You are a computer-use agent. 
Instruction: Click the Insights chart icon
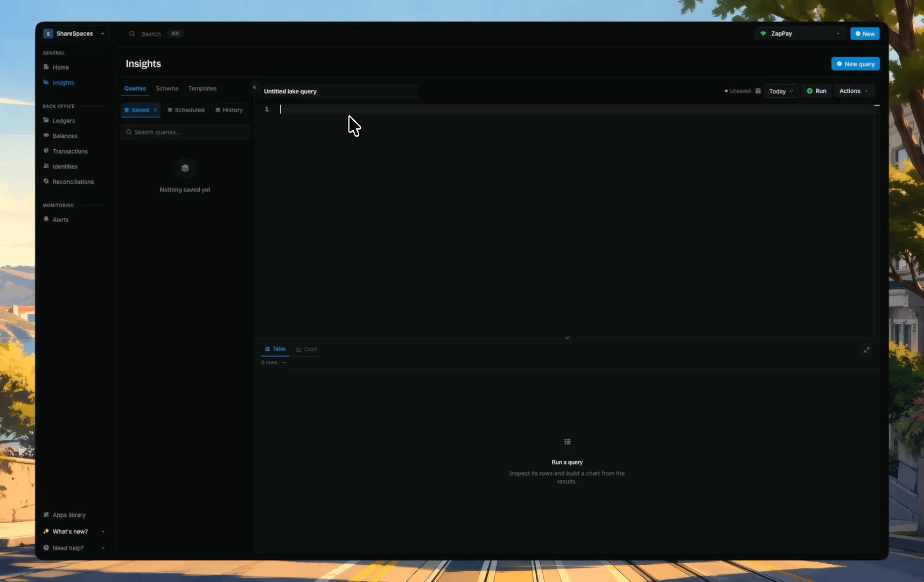pos(46,82)
